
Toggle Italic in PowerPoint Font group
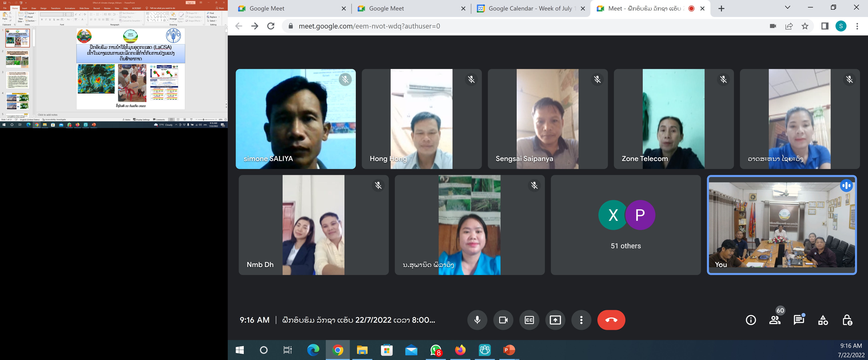click(x=46, y=19)
